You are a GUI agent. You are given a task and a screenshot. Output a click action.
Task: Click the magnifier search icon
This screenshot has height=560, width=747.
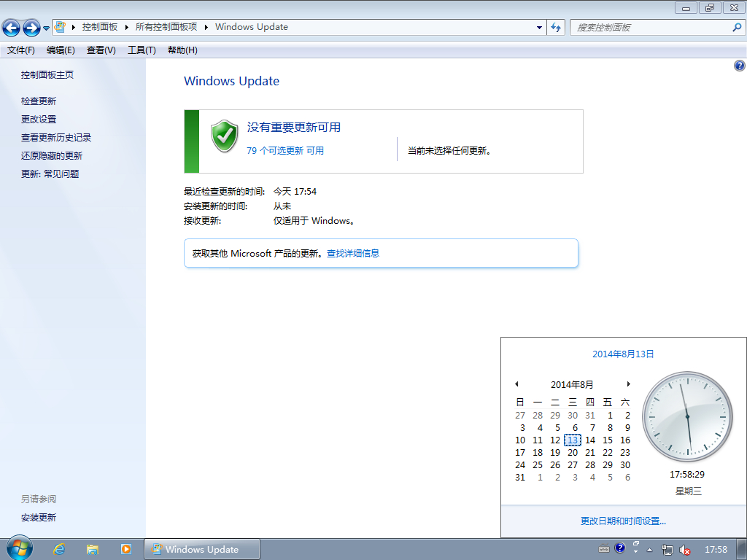(737, 28)
